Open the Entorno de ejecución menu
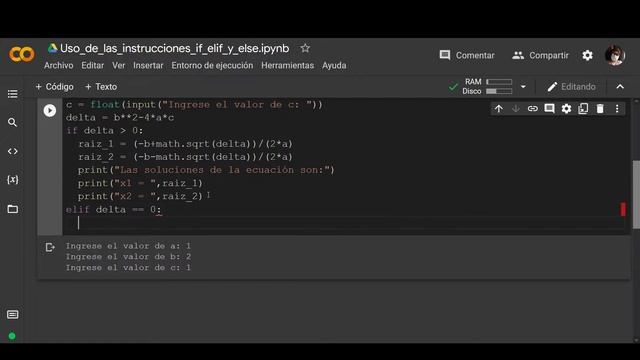Screen dimensions: 640x360 212,65
